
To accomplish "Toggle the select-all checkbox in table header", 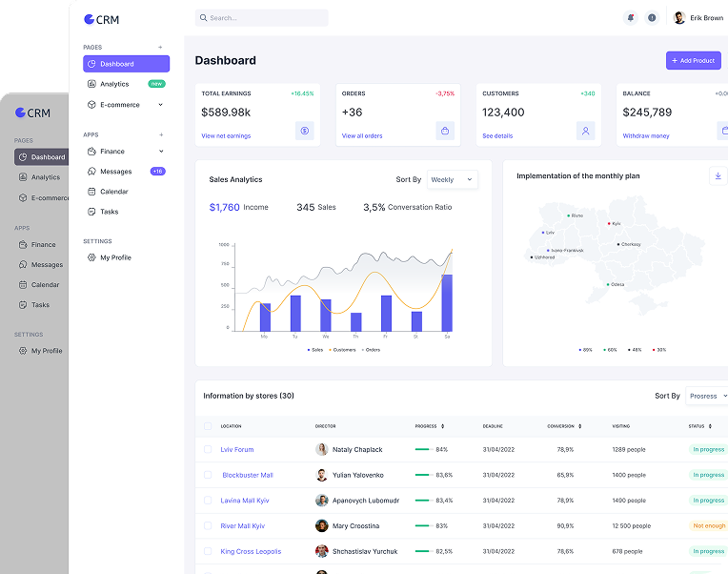I will tap(208, 426).
